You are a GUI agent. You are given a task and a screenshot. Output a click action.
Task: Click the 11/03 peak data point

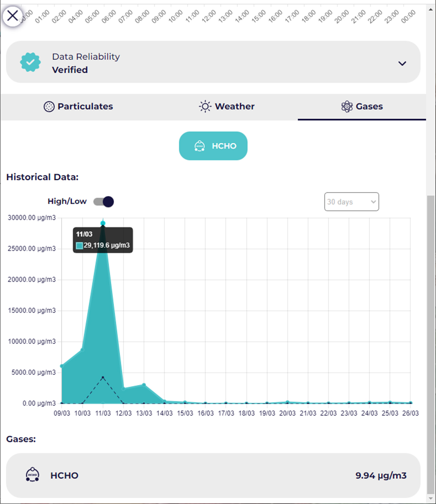click(x=103, y=223)
